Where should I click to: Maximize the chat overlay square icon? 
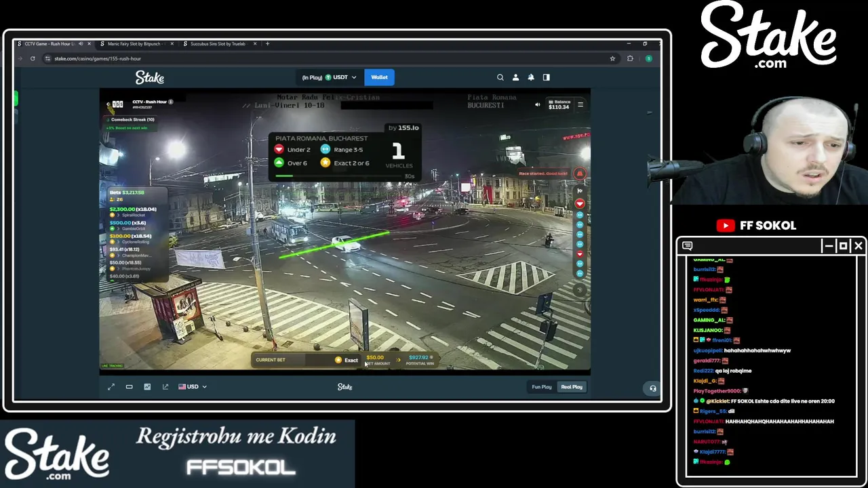tap(844, 246)
